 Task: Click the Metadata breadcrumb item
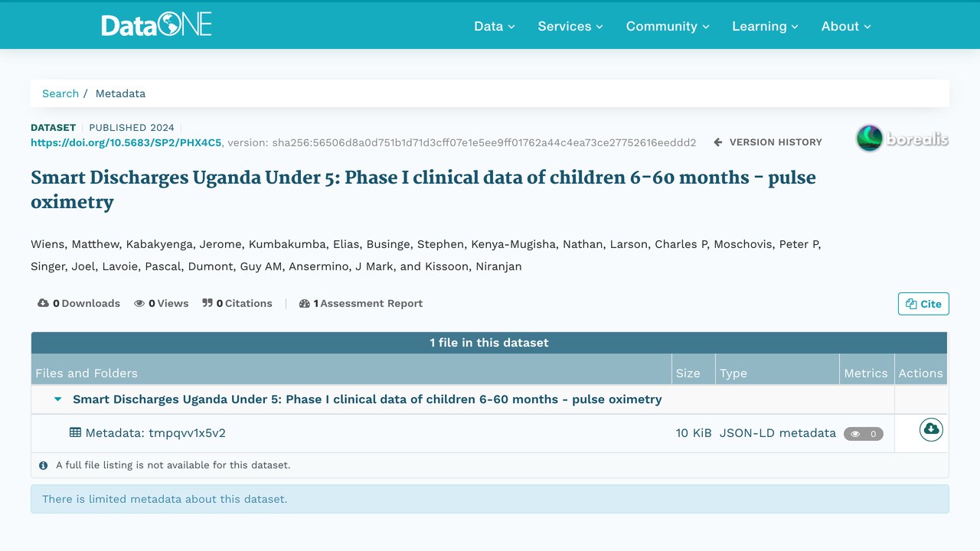(120, 93)
